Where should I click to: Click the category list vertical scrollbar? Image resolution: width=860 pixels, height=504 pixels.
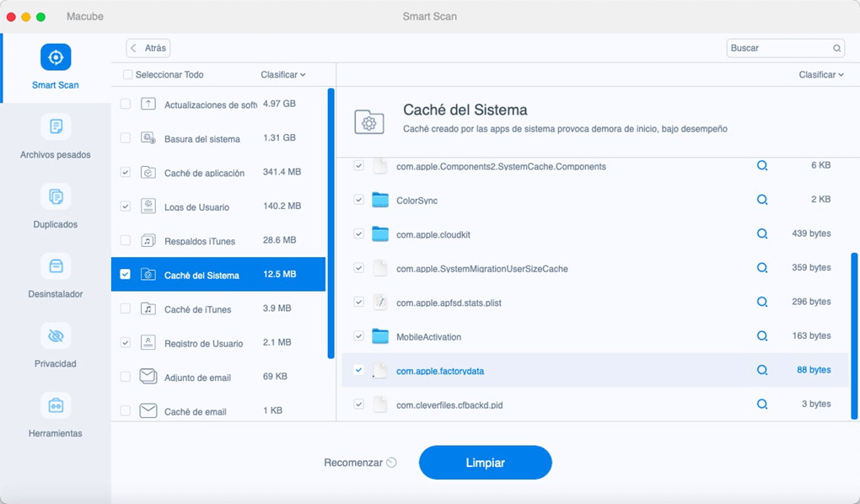[x=331, y=223]
